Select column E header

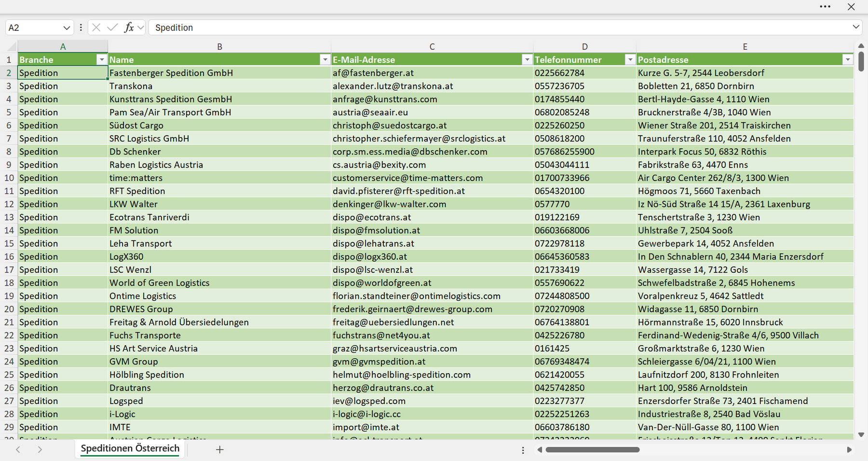pos(745,46)
